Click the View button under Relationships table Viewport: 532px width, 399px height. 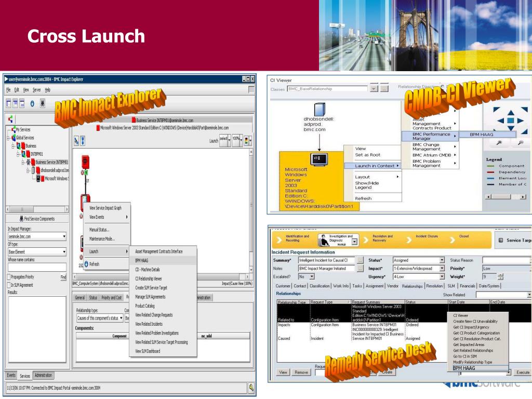coord(283,372)
